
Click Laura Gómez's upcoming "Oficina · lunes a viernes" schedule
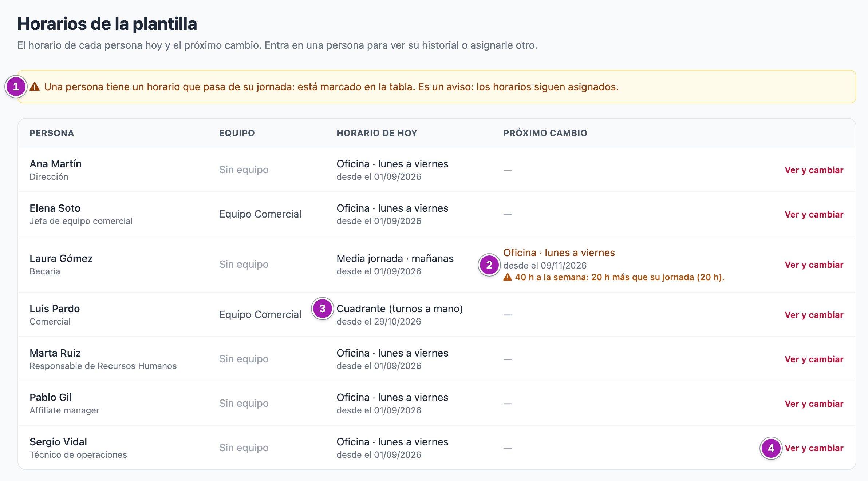coord(559,253)
